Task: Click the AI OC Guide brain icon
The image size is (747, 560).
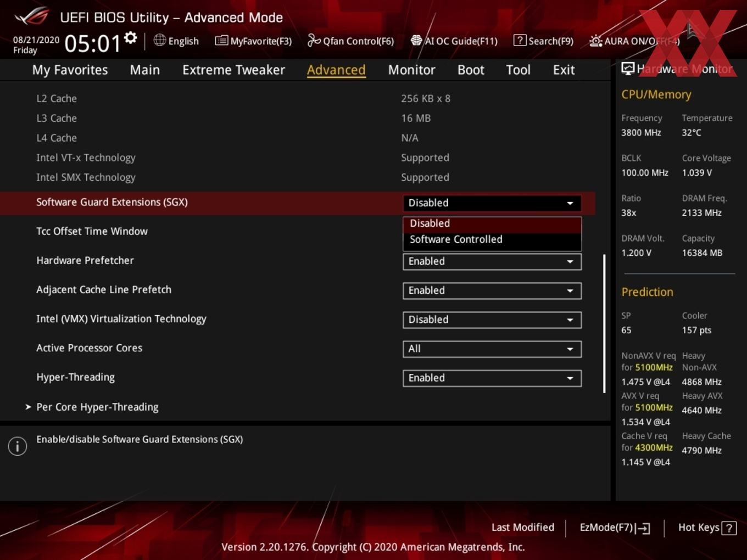Action: pyautogui.click(x=416, y=40)
